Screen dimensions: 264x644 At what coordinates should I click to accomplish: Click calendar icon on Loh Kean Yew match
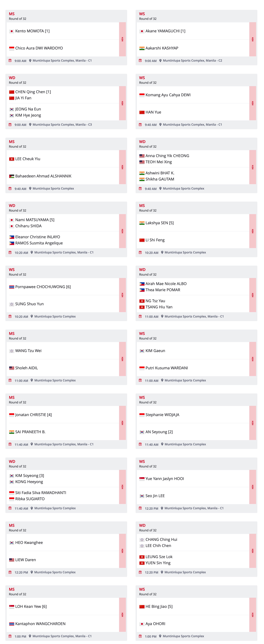[10, 636]
